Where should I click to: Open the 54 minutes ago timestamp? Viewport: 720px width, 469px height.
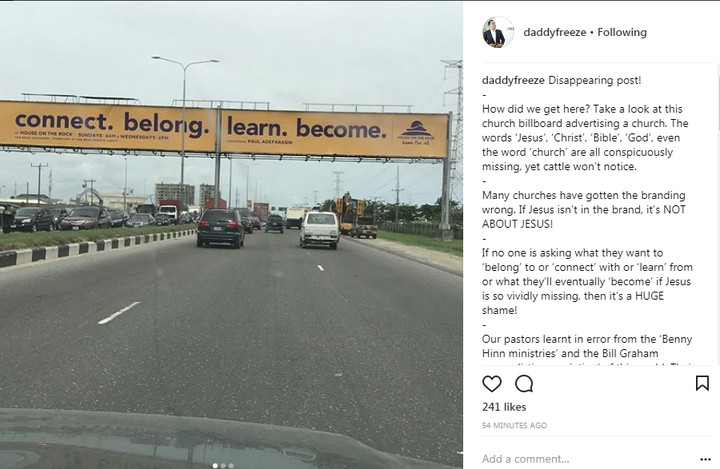[x=514, y=425]
